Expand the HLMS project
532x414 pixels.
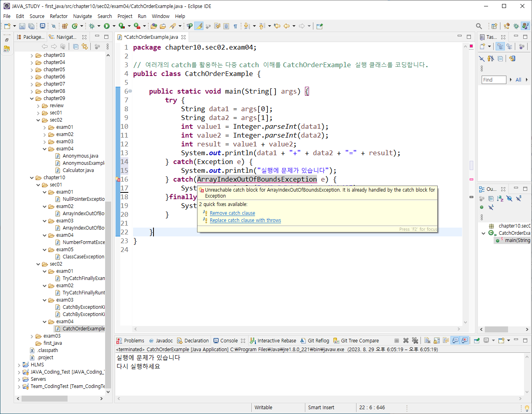click(19, 365)
